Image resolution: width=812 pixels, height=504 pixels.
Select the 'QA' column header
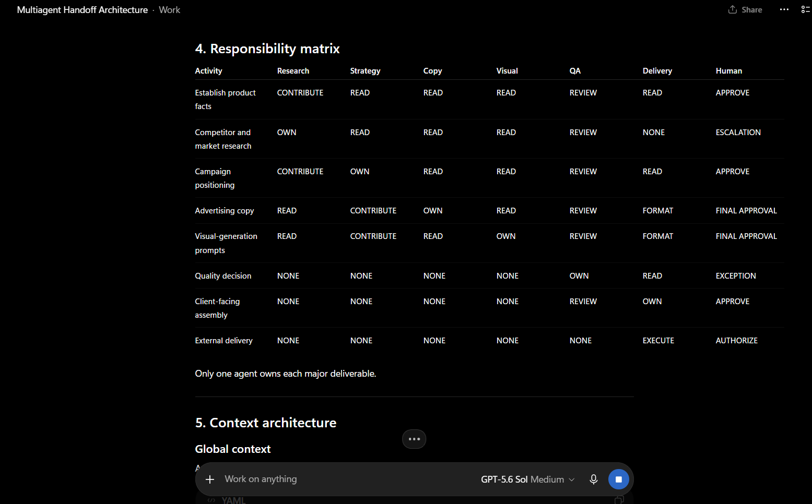575,71
